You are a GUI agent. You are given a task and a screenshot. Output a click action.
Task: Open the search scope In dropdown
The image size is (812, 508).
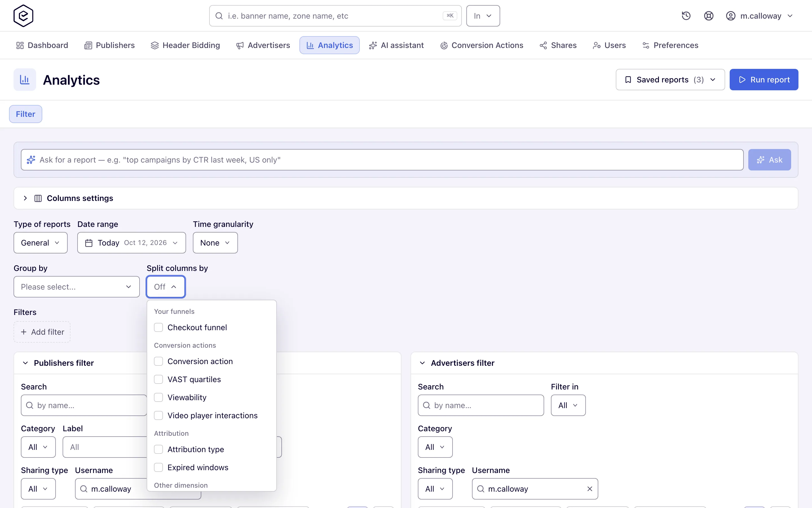click(483, 16)
